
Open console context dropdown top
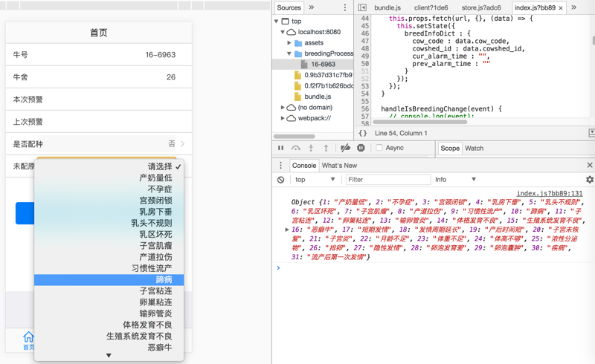pos(315,179)
